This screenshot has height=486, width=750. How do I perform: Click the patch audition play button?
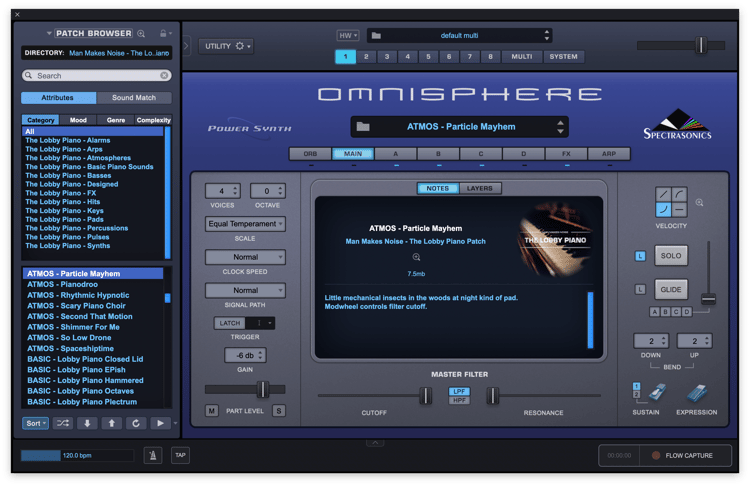click(160, 423)
